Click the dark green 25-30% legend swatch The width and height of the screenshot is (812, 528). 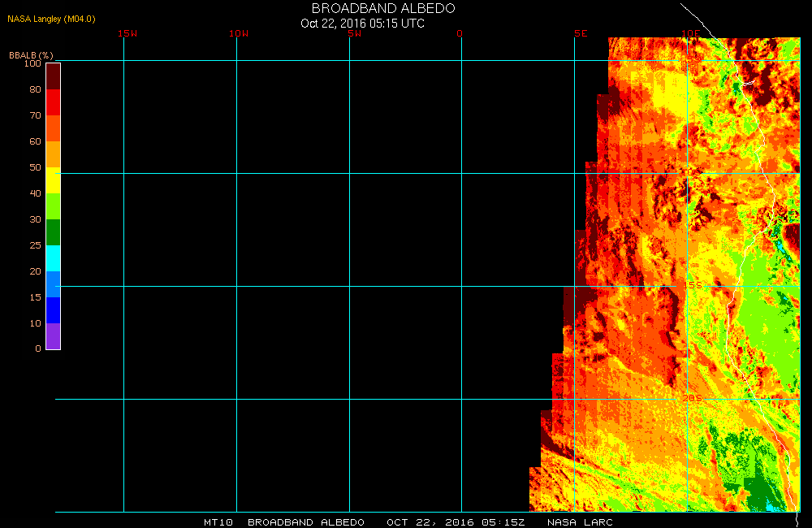(53, 232)
